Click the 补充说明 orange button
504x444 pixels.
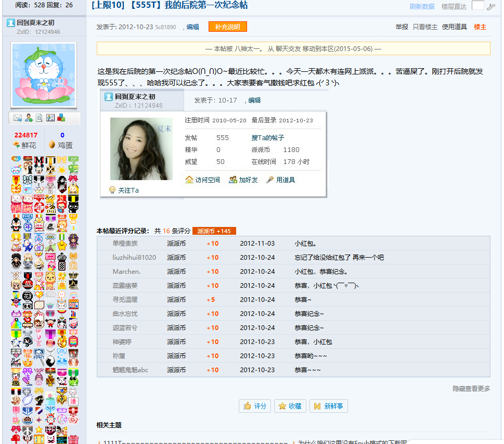coord(228,27)
